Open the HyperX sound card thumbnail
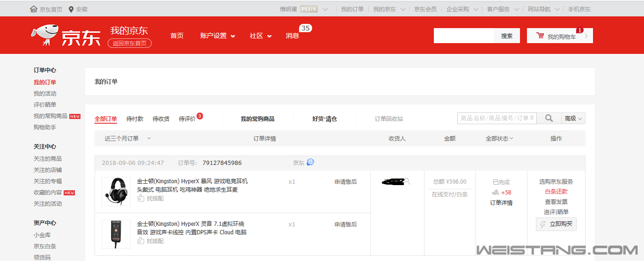 coord(116,234)
